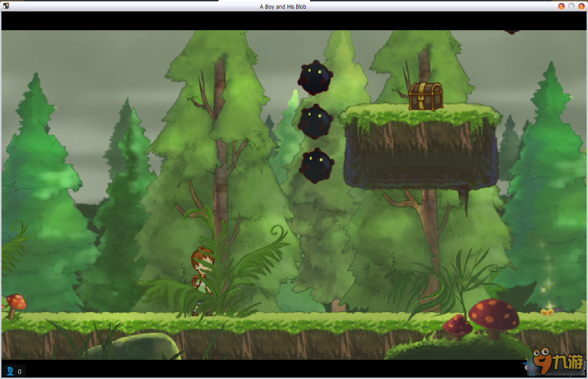Viewport: 588px width, 379px height.
Task: Click the blue player lives icon
Action: 10,371
